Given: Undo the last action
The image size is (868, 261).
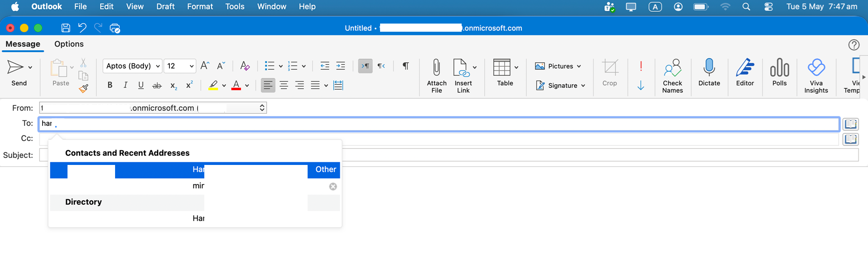Looking at the screenshot, I should pos(82,28).
